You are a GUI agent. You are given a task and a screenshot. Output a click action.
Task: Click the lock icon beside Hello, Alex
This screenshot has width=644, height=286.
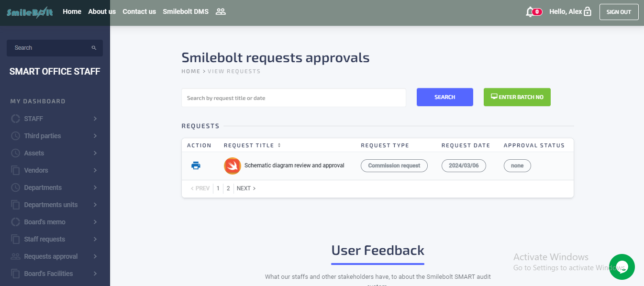588,12
